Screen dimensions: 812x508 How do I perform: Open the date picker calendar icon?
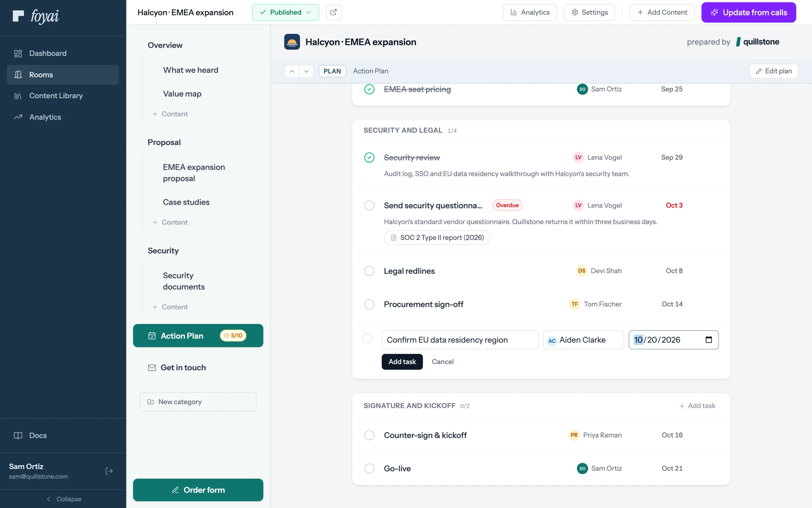point(709,340)
